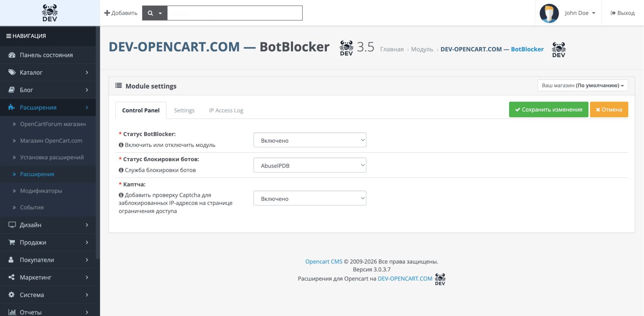Screen dimensions: 644x316
Task: Switch to the Control Panel tab
Action: tap(141, 110)
